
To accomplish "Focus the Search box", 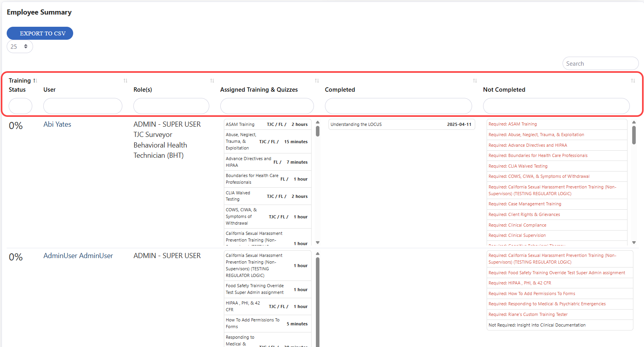I will [600, 63].
